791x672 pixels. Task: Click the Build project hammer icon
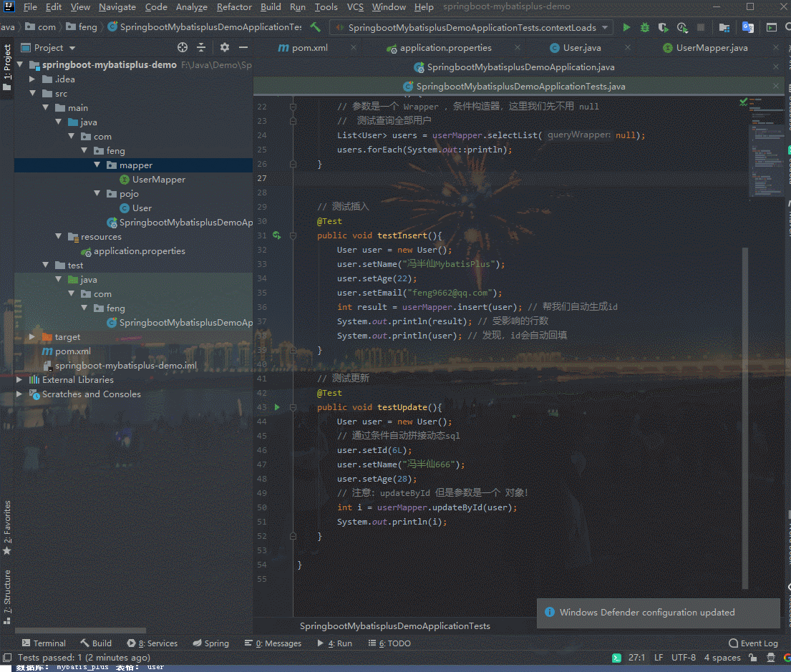(x=316, y=27)
